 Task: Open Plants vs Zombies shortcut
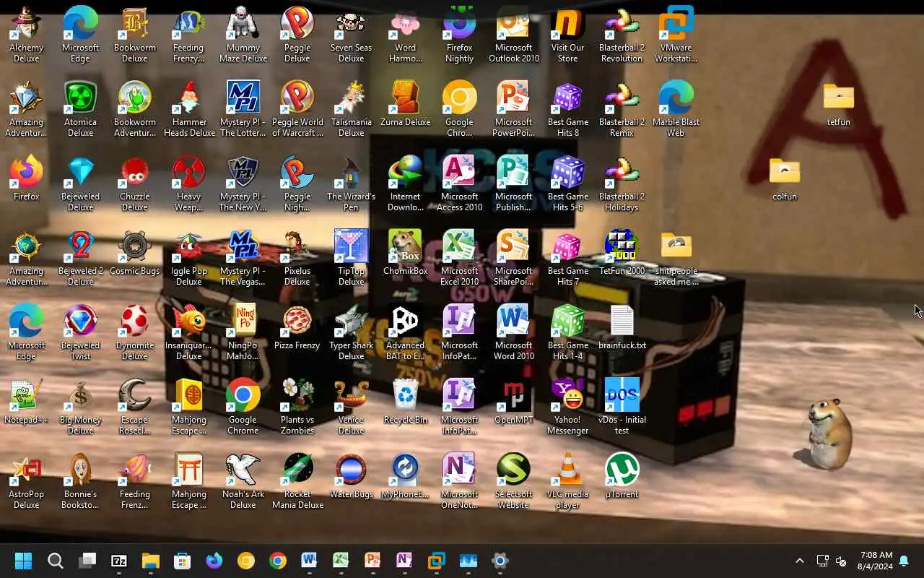[x=297, y=407]
